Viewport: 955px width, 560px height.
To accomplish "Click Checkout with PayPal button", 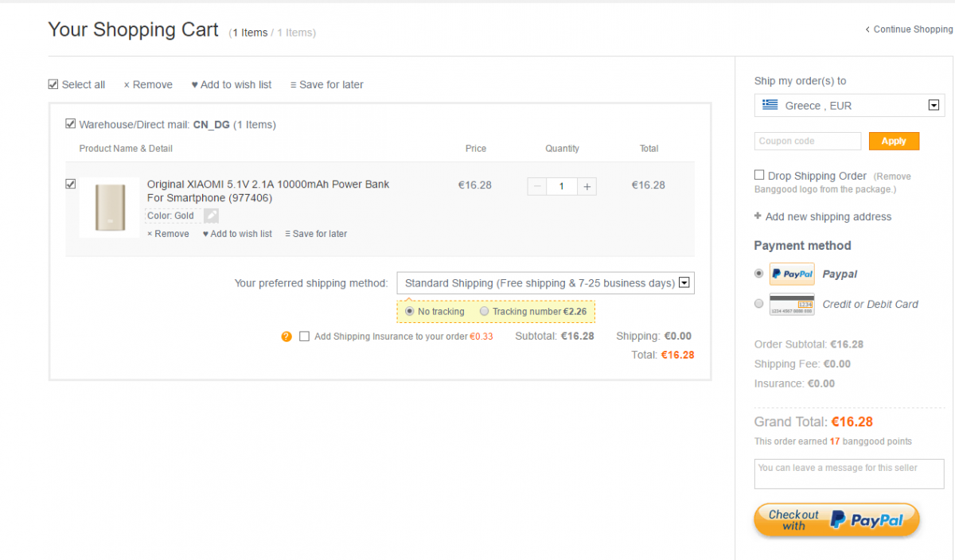I will coord(836,519).
